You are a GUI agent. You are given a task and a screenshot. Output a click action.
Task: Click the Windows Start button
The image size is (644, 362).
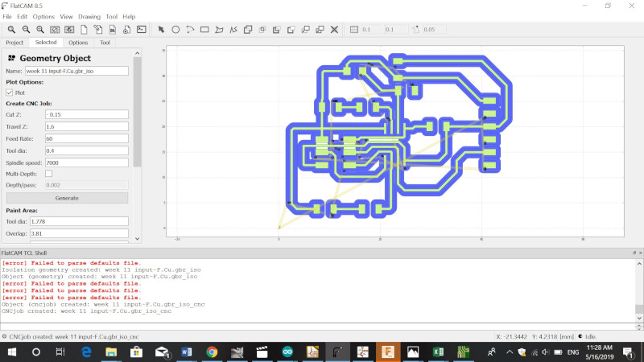(x=11, y=352)
